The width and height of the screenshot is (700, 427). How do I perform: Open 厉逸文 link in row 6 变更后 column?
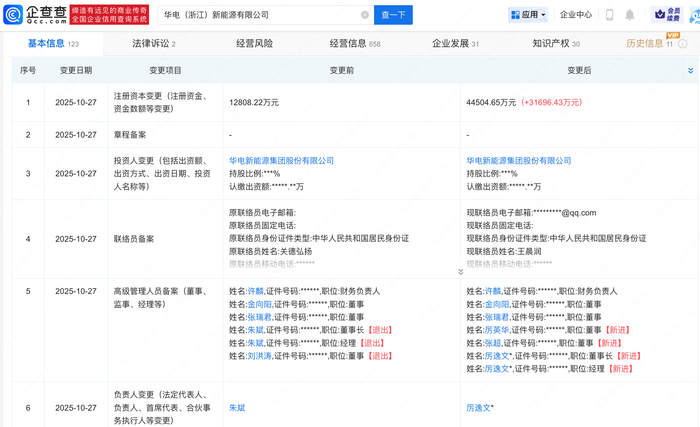[x=479, y=408]
